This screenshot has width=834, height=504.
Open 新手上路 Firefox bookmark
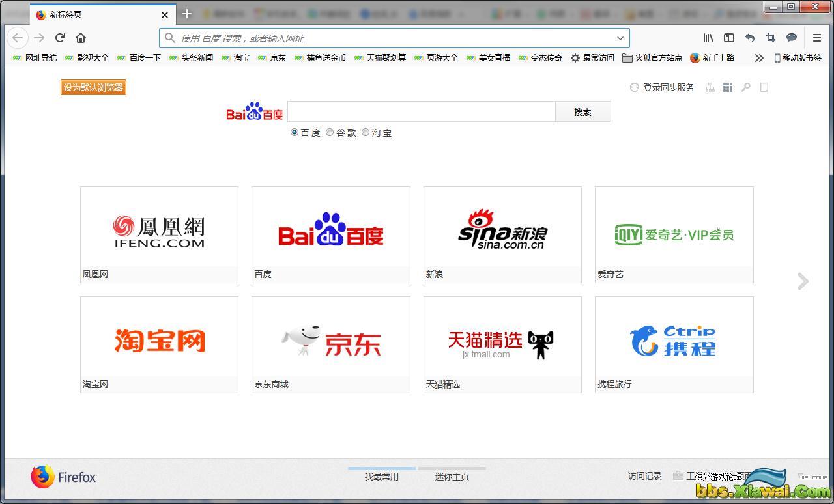[x=712, y=58]
